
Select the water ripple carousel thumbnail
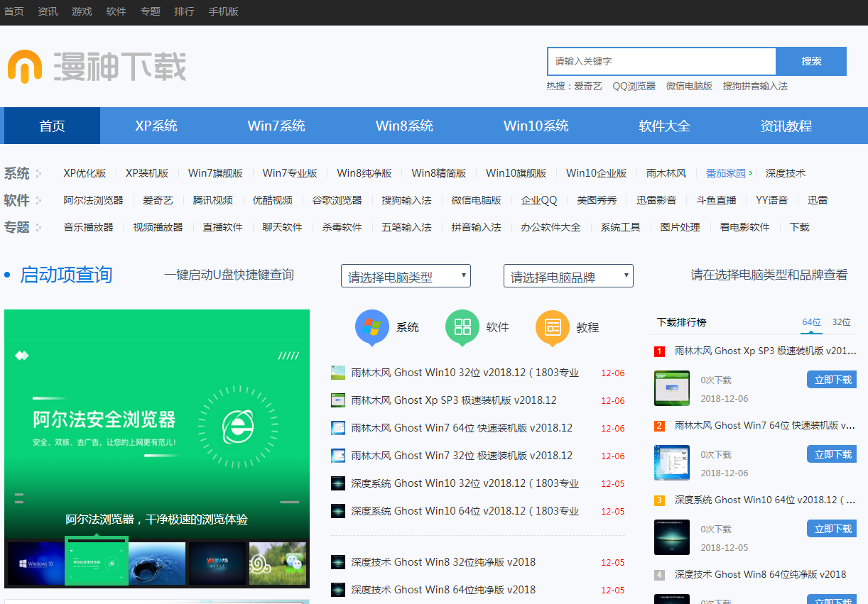[x=157, y=564]
